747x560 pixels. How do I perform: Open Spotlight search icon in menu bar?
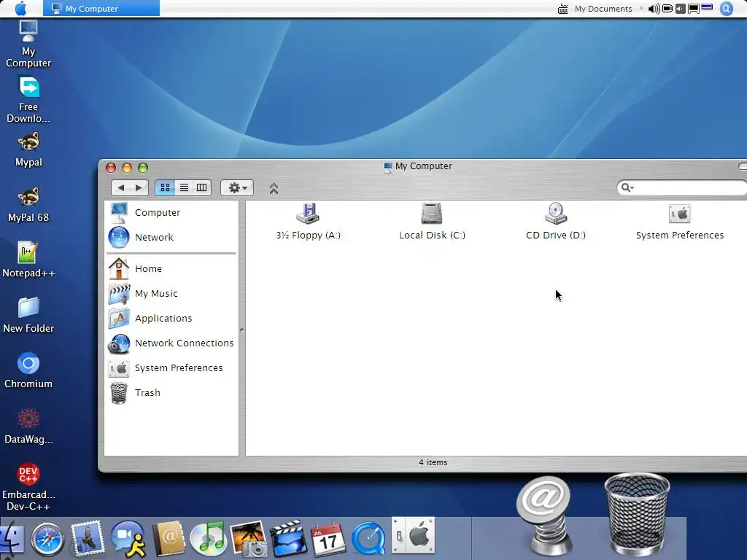726,9
